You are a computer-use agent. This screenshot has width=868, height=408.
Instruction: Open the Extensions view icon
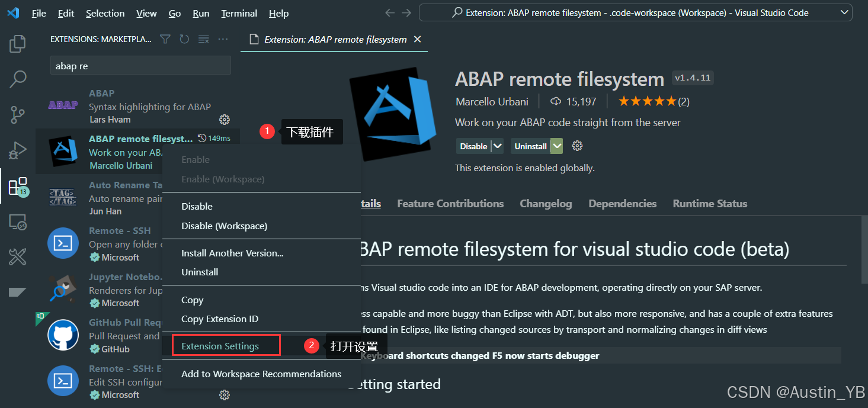coord(18,187)
